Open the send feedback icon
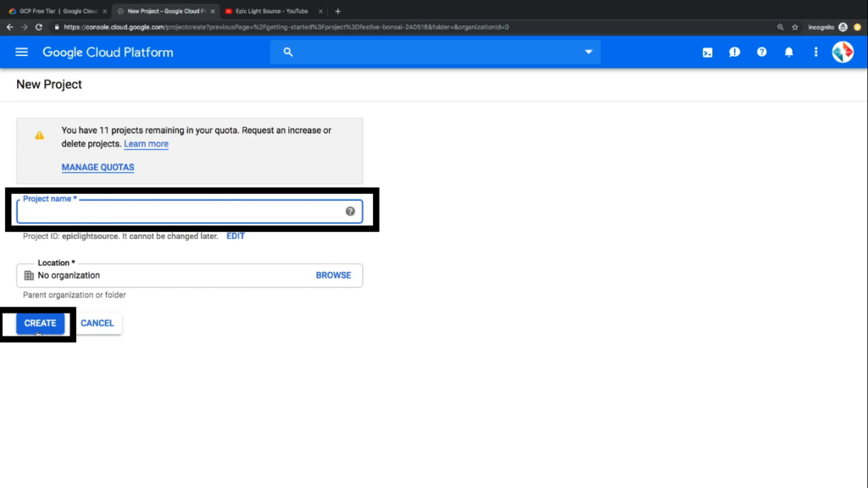 (x=735, y=52)
